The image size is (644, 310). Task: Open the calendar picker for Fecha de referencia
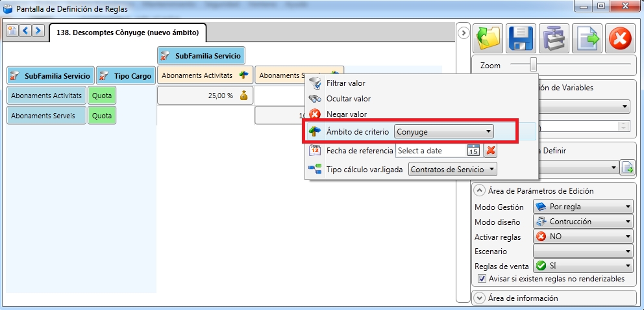coord(473,151)
